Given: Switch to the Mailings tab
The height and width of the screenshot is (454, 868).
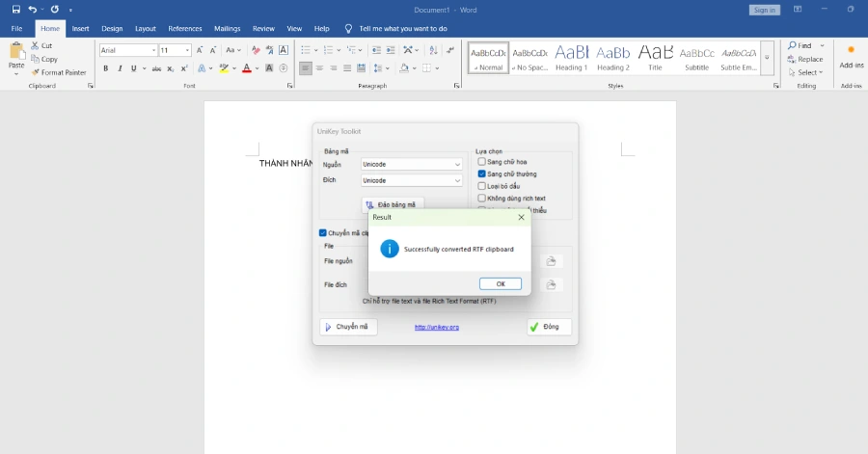Looking at the screenshot, I should [227, 29].
